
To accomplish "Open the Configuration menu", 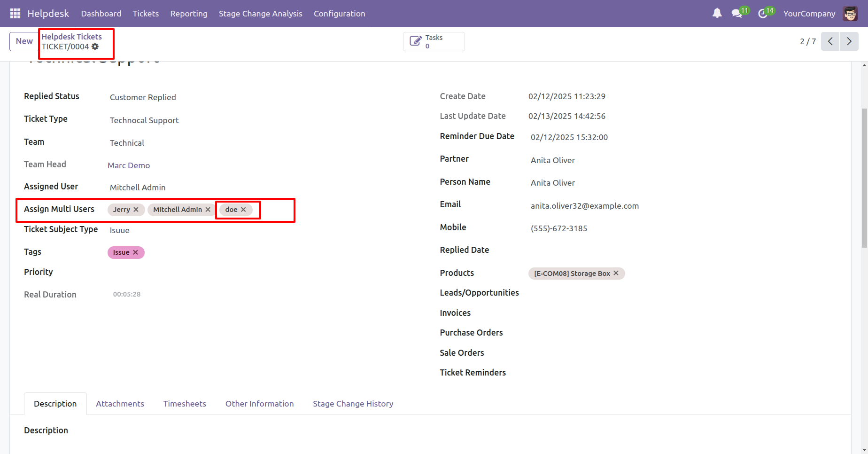I will click(340, 14).
